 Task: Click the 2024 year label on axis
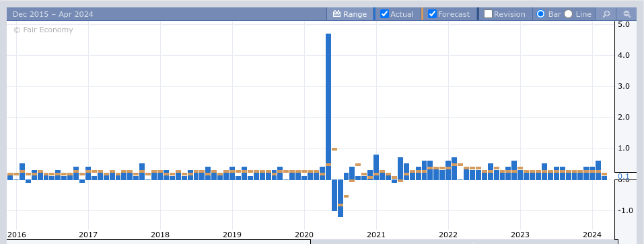592,235
